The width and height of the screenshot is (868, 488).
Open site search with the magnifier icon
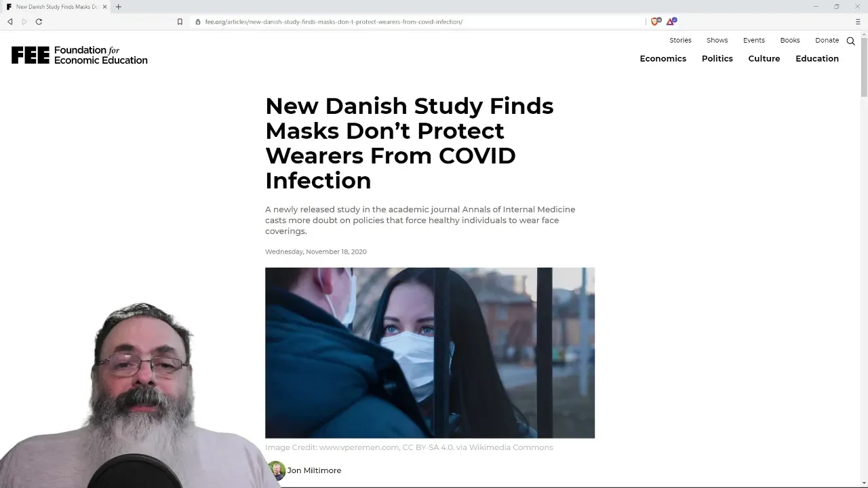(x=850, y=41)
